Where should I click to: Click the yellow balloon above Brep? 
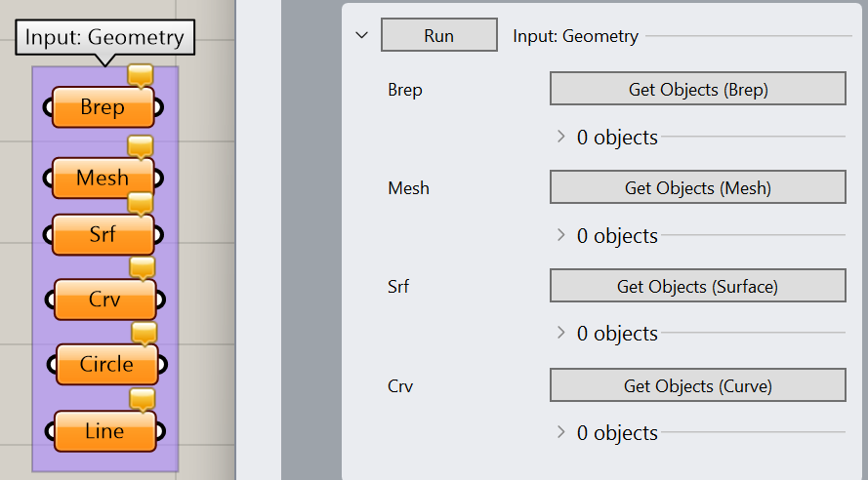click(140, 76)
